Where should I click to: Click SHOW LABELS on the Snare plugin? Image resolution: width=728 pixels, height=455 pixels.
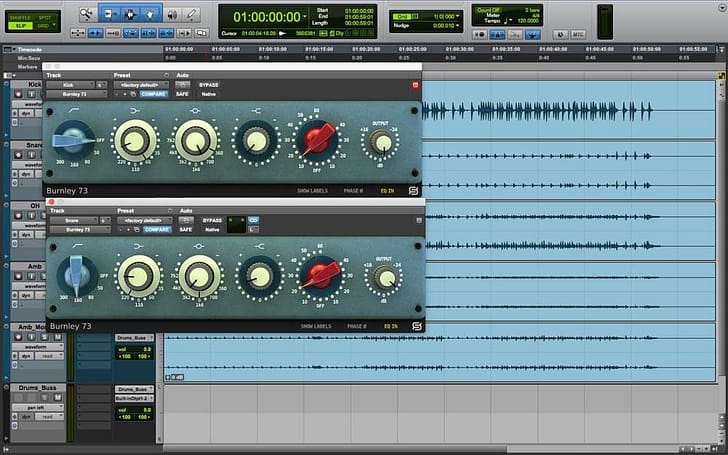314,325
